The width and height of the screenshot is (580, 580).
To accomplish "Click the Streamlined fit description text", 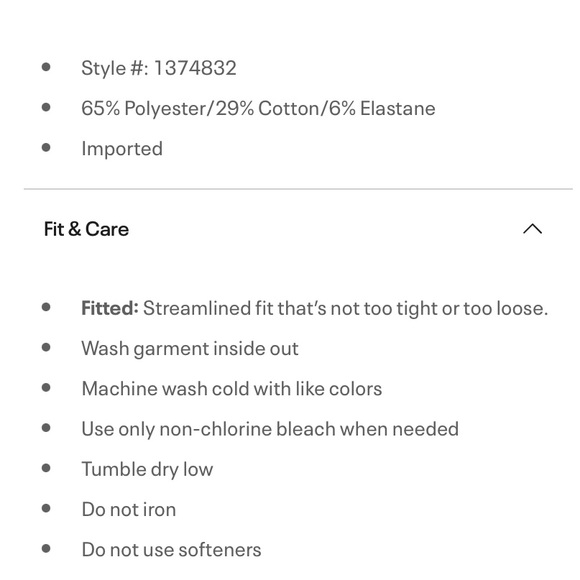I will coord(345,308).
